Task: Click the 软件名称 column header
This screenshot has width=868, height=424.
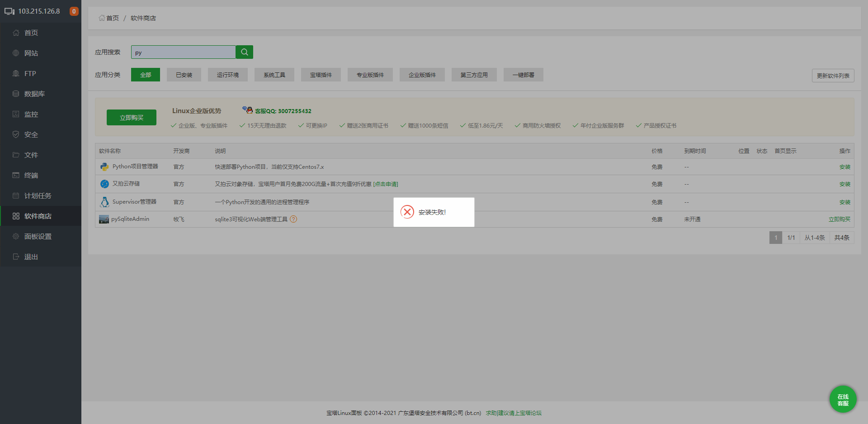Action: click(x=110, y=151)
